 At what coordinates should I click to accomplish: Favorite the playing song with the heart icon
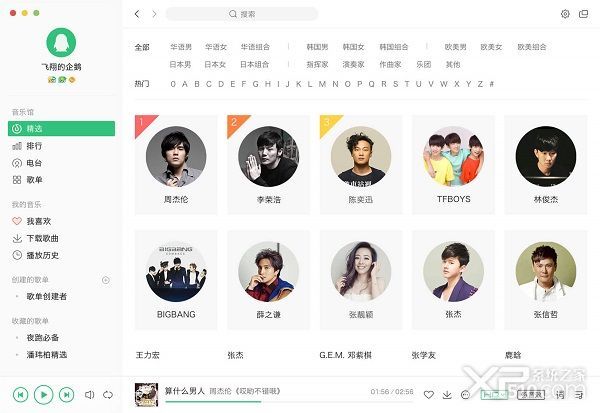(x=429, y=395)
